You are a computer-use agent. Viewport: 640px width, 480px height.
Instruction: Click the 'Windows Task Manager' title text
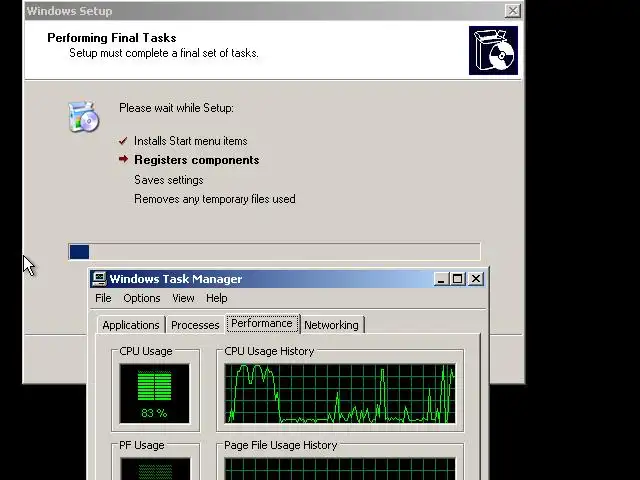tap(176, 279)
